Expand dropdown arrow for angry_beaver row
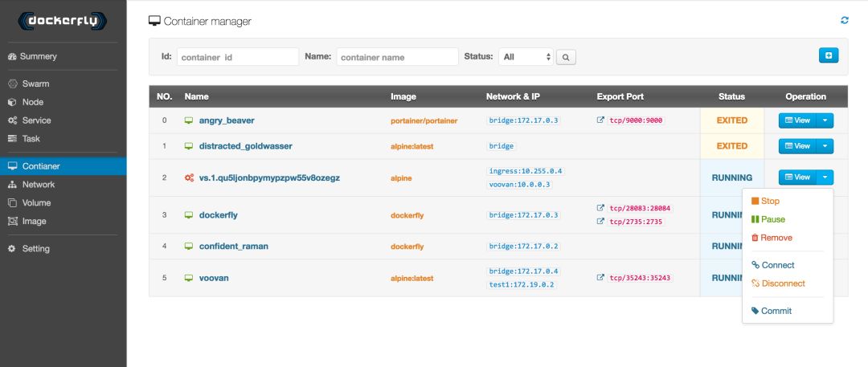The height and width of the screenshot is (367, 868). pyautogui.click(x=825, y=120)
